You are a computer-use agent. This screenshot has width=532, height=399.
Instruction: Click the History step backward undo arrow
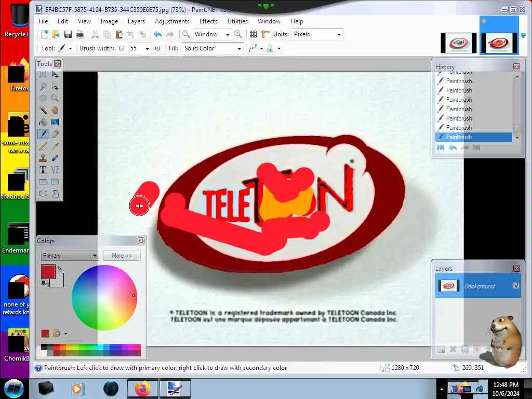click(x=453, y=148)
